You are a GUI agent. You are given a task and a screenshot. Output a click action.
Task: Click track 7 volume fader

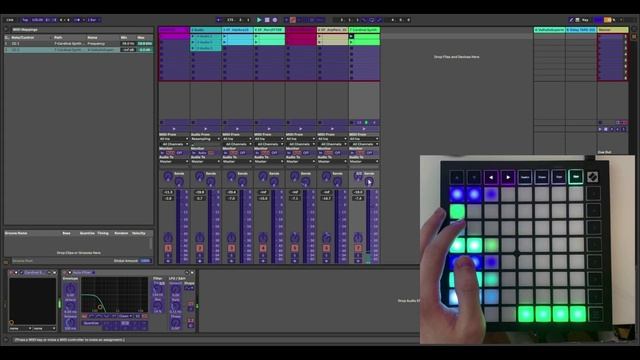click(369, 227)
